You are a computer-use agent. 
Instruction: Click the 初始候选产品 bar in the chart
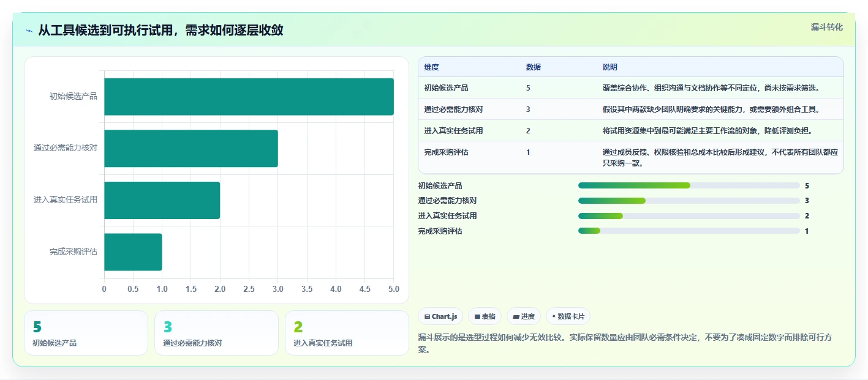[249, 97]
